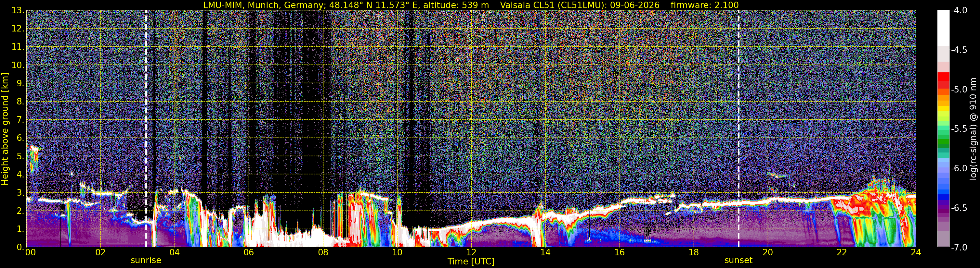
Task: Click the 2 km height tick label
Action: click(20, 211)
